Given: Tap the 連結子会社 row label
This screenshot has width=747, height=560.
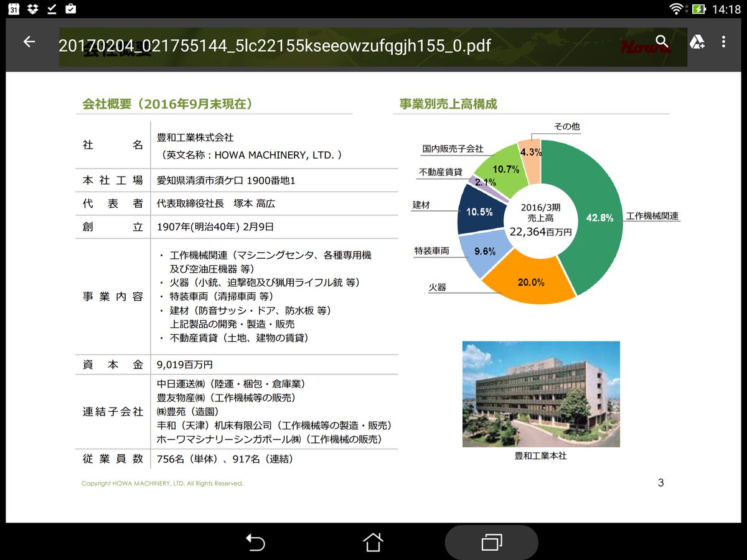Looking at the screenshot, I should coord(113,412).
